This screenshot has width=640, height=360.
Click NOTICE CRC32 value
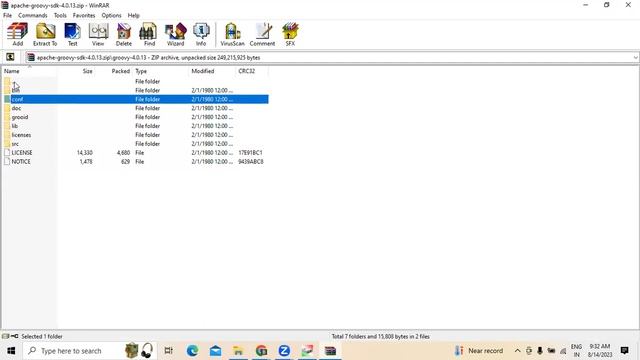(251, 162)
